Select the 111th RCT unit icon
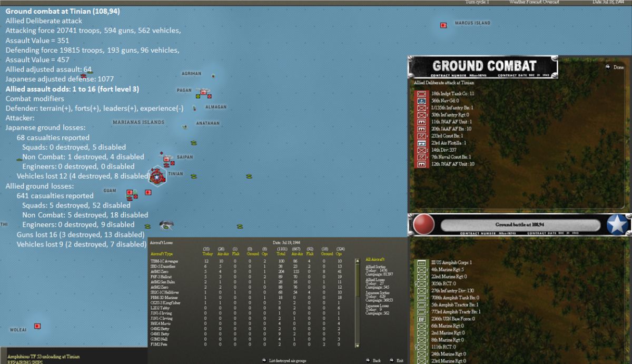 (x=421, y=347)
